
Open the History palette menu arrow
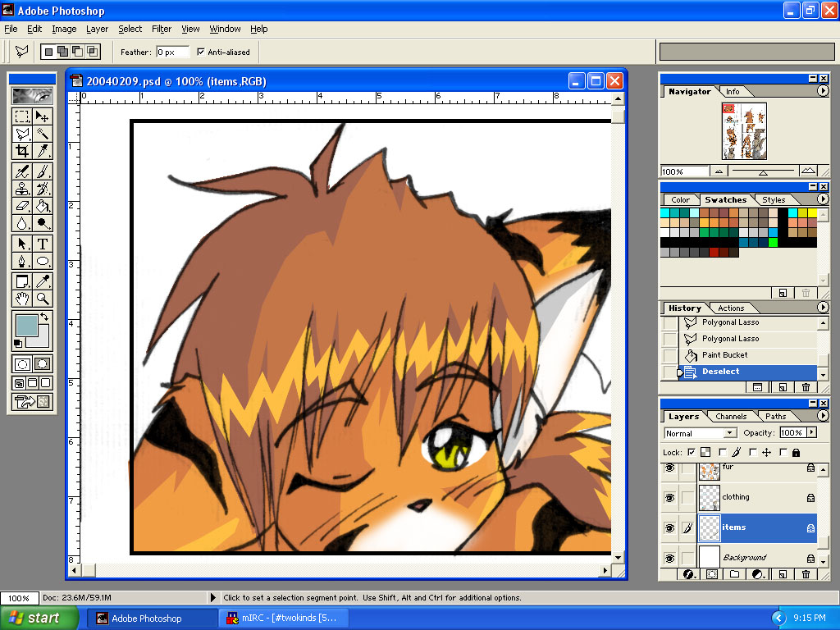point(823,308)
